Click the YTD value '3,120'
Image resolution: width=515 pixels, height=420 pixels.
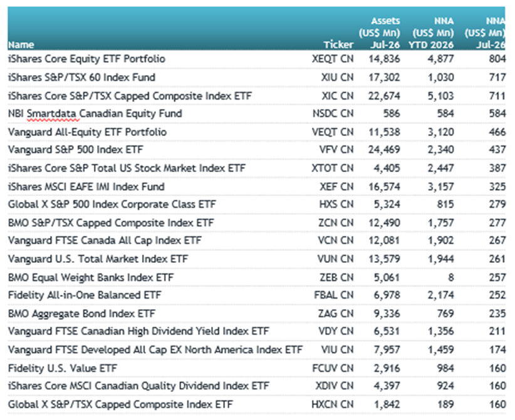pyautogui.click(x=441, y=132)
